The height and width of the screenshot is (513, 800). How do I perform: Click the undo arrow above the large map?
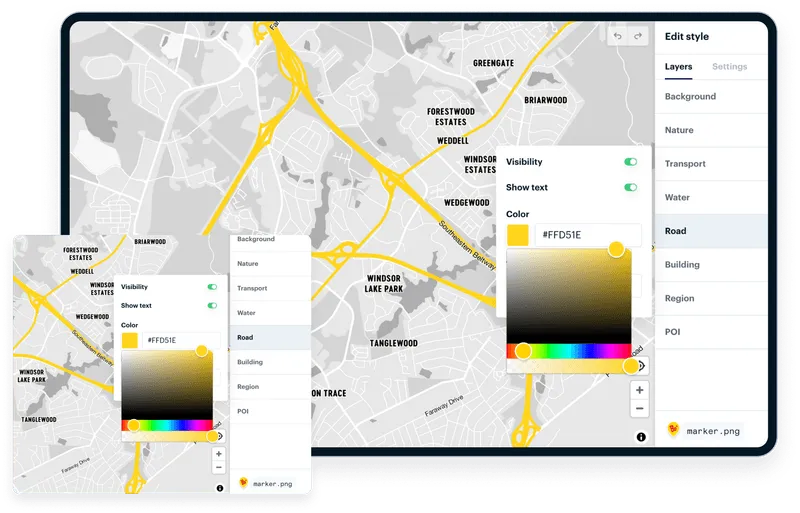click(x=617, y=36)
